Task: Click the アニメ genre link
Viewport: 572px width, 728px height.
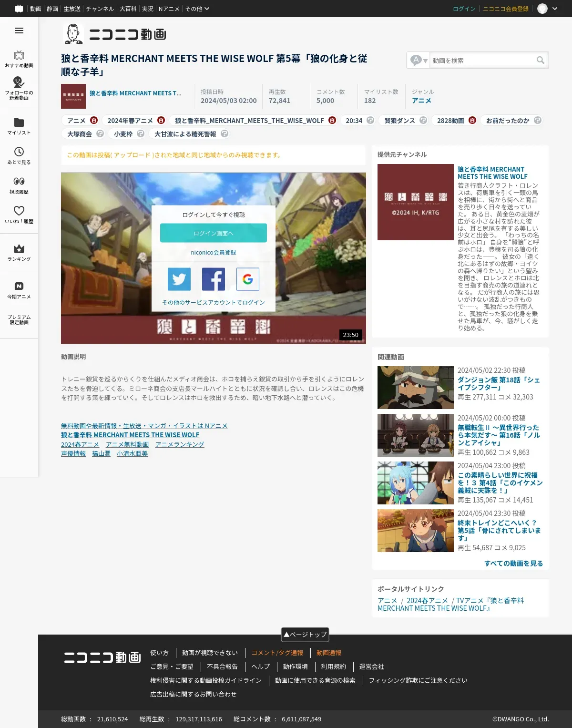Action: point(421,101)
